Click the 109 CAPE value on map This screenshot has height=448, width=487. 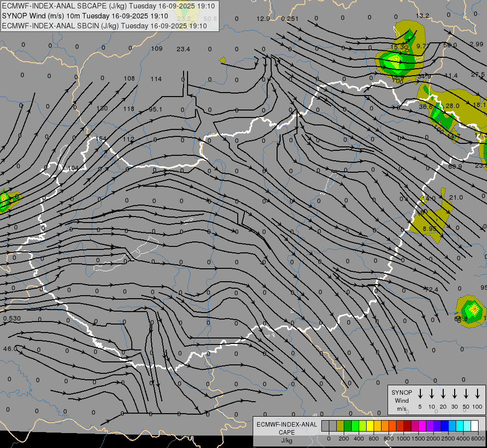pos(157,48)
